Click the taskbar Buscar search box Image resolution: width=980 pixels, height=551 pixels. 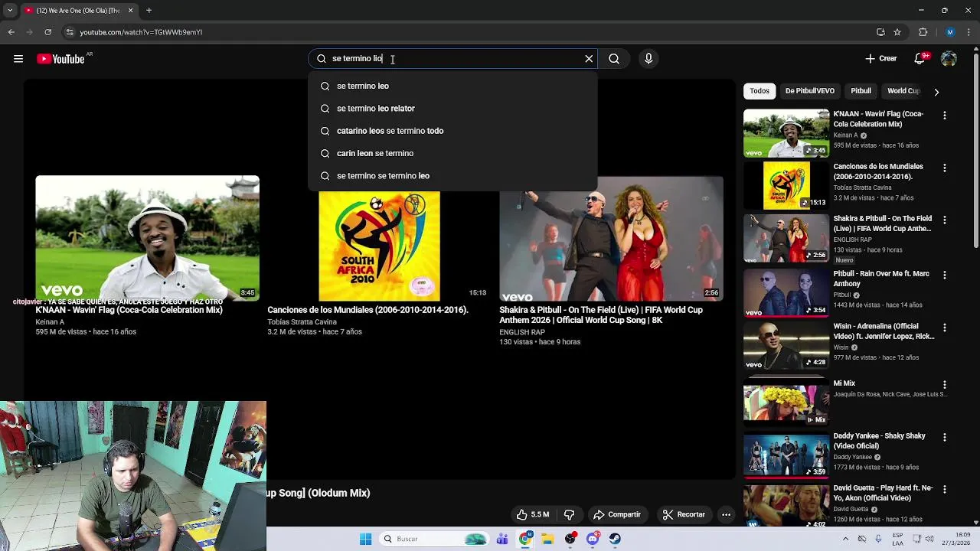(434, 539)
